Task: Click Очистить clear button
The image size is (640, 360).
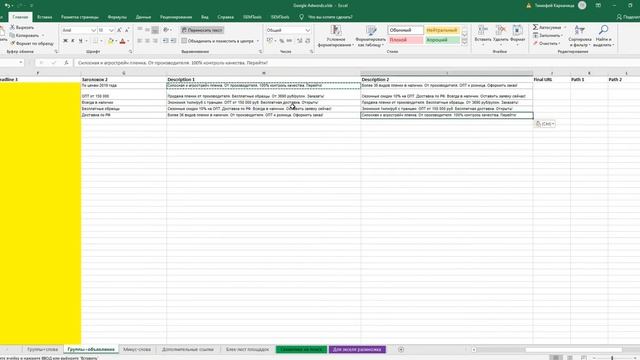Action: 546,43
